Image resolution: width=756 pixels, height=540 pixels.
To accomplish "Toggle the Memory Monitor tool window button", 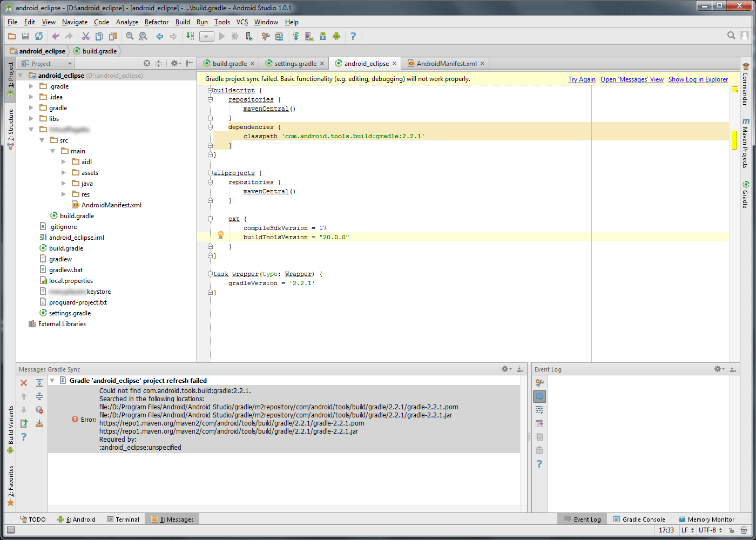I will 707,519.
